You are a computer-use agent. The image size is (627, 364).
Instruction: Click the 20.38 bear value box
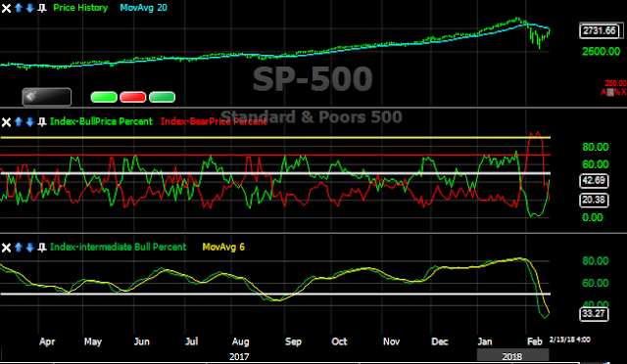pyautogui.click(x=594, y=200)
